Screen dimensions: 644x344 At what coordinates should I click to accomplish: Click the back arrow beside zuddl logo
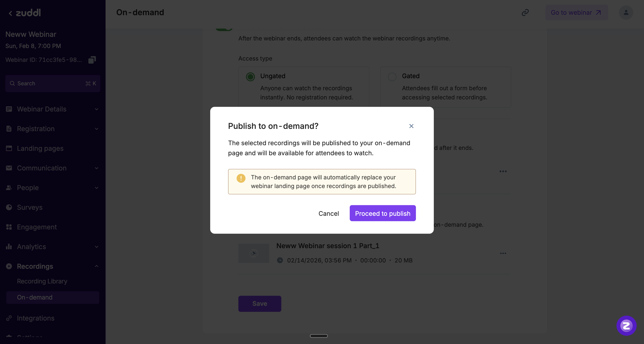click(x=10, y=13)
